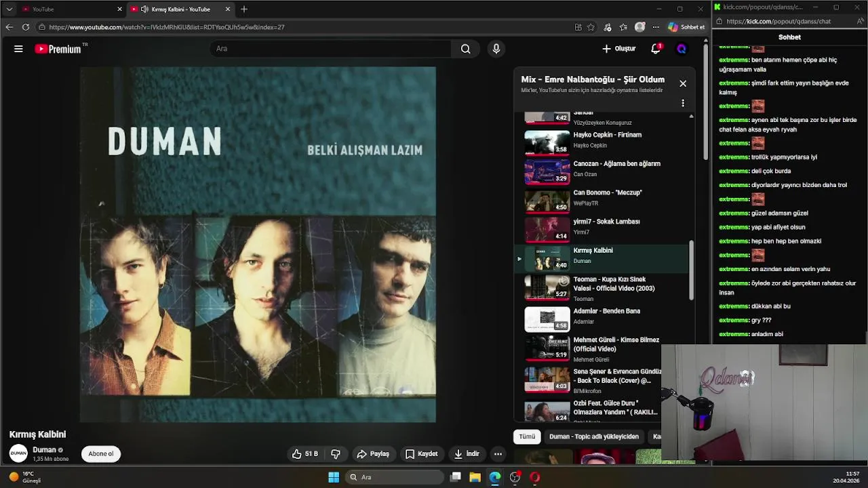Image resolution: width=868 pixels, height=488 pixels.
Task: Close the Mix playlist panel
Action: (x=683, y=83)
